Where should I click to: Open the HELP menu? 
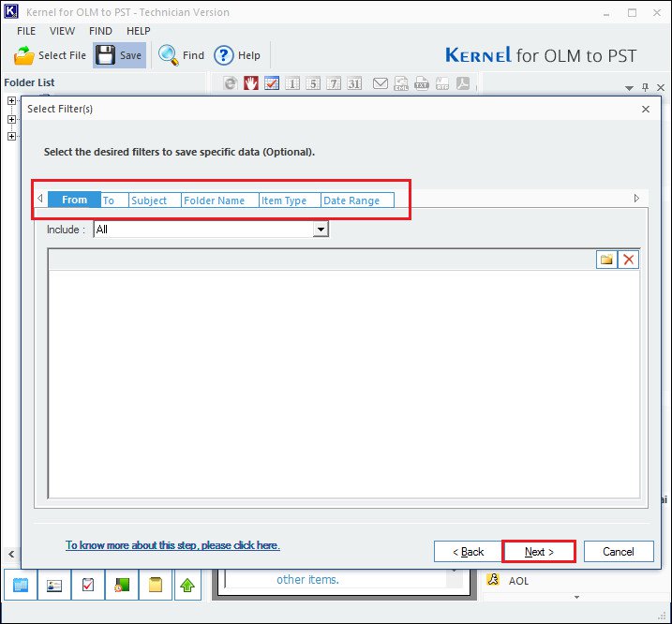pos(139,31)
